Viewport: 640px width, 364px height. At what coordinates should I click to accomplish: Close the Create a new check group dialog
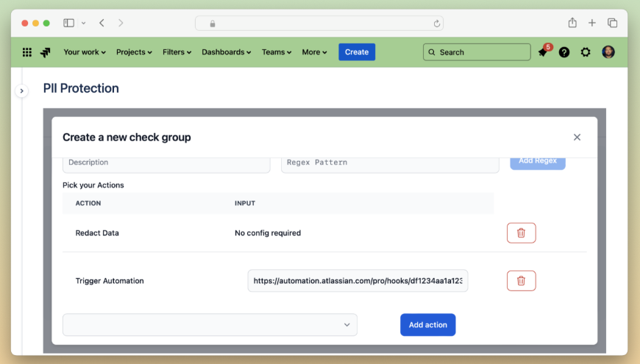click(577, 137)
